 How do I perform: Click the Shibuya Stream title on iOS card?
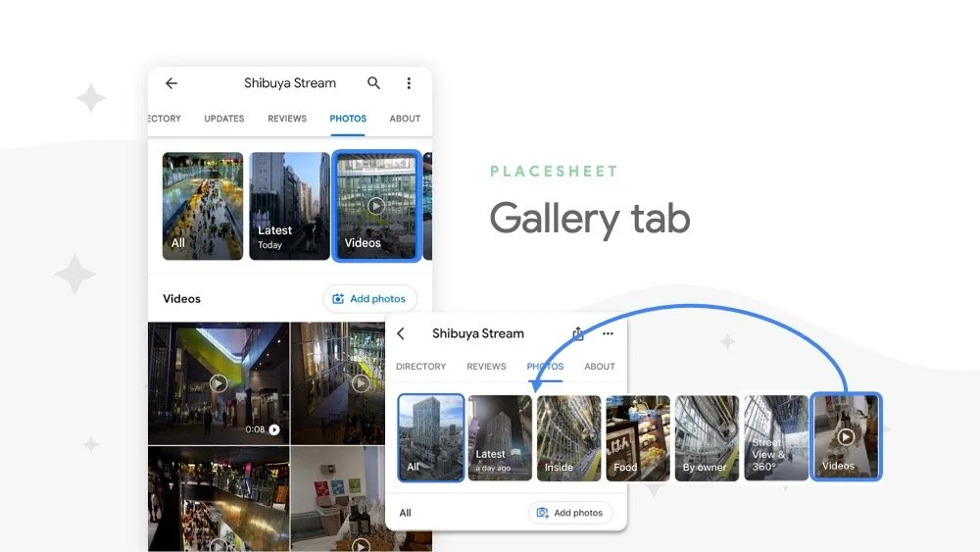pyautogui.click(x=478, y=333)
